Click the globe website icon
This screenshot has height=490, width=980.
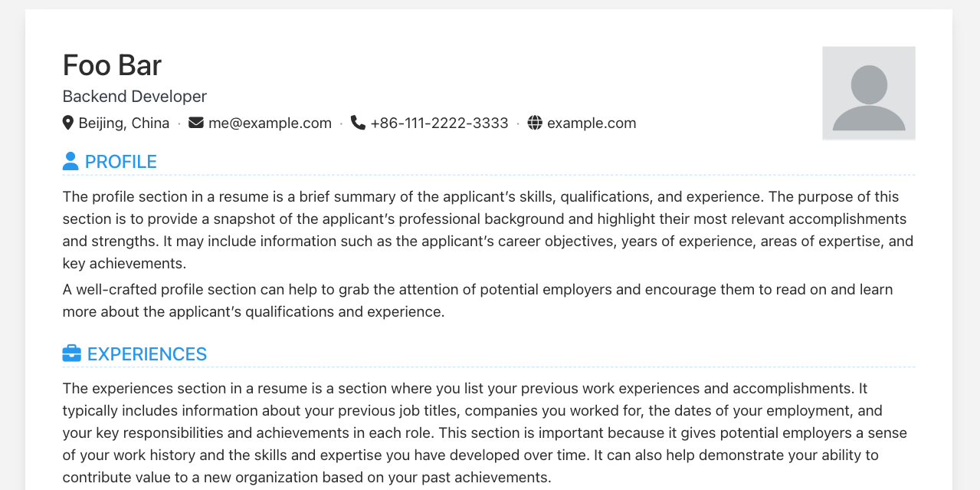pos(535,123)
